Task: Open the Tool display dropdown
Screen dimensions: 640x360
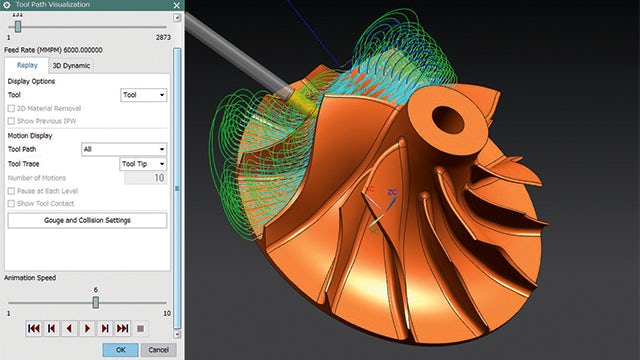Action: coord(144,95)
